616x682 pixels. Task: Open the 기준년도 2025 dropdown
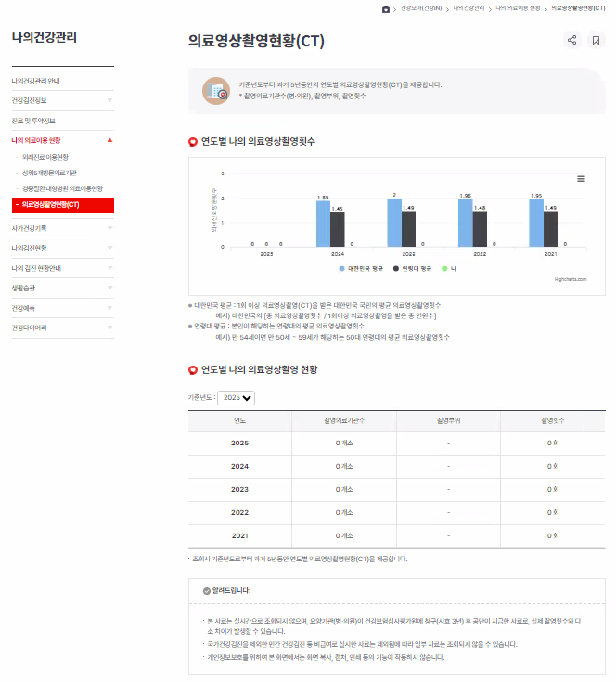(235, 397)
